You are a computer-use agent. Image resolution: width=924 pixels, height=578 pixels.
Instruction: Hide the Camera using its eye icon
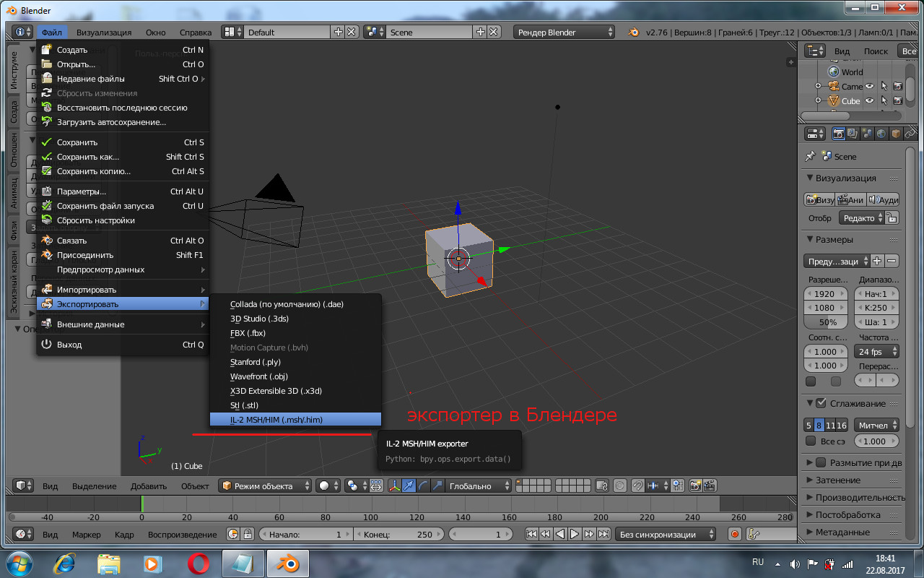(x=870, y=86)
